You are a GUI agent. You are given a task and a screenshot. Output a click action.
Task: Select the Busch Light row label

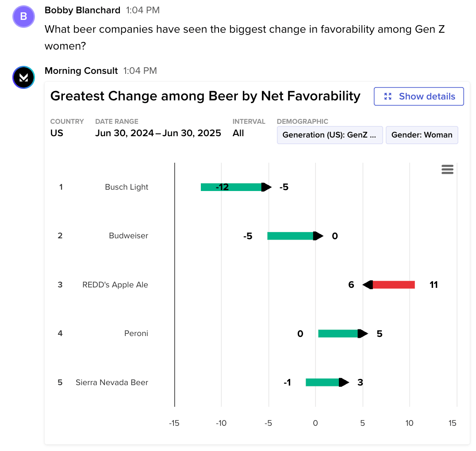click(x=127, y=187)
